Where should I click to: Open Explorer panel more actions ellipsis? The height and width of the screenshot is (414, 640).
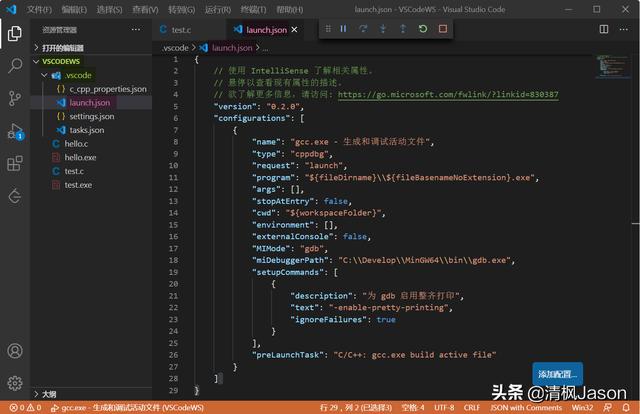pyautogui.click(x=136, y=29)
